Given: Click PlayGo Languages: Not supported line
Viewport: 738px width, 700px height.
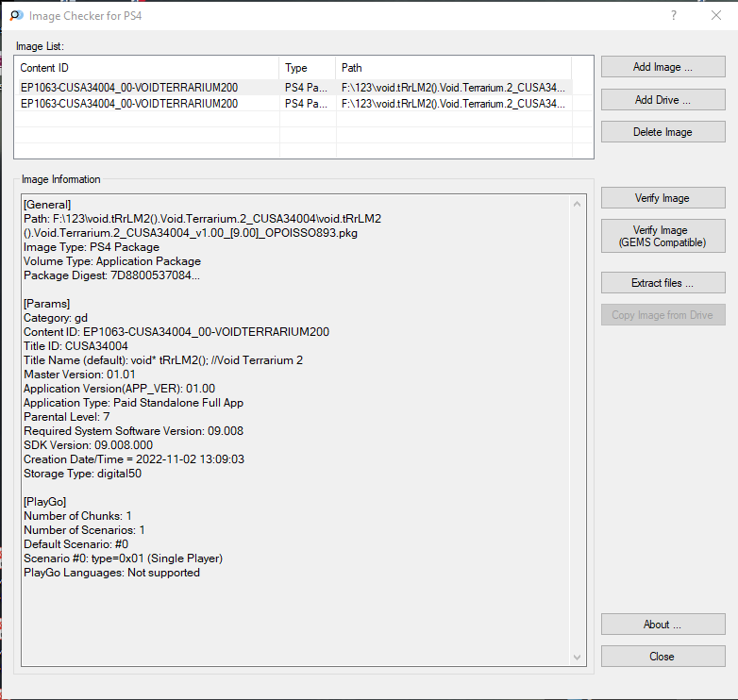Looking at the screenshot, I should [x=112, y=572].
